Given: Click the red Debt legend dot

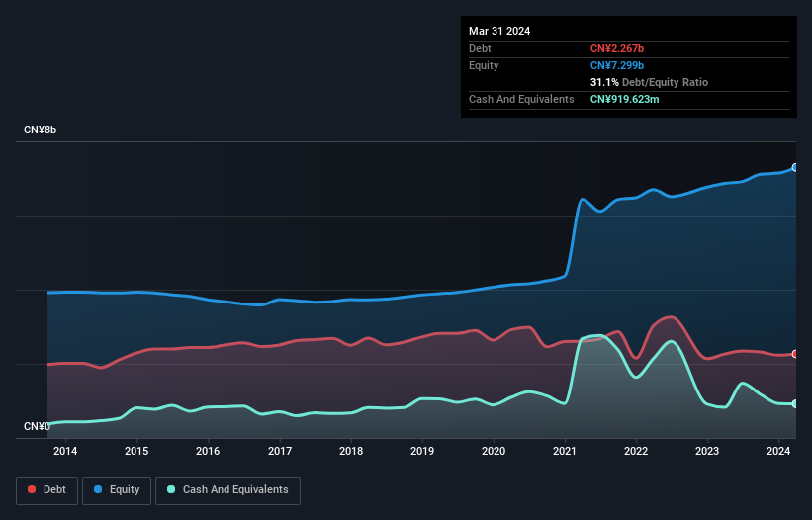Looking at the screenshot, I should (x=32, y=489).
